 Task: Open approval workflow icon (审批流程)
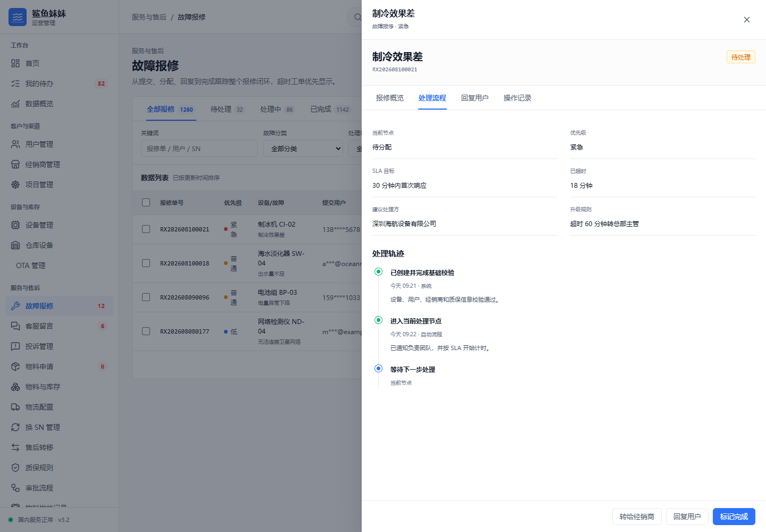tap(15, 488)
